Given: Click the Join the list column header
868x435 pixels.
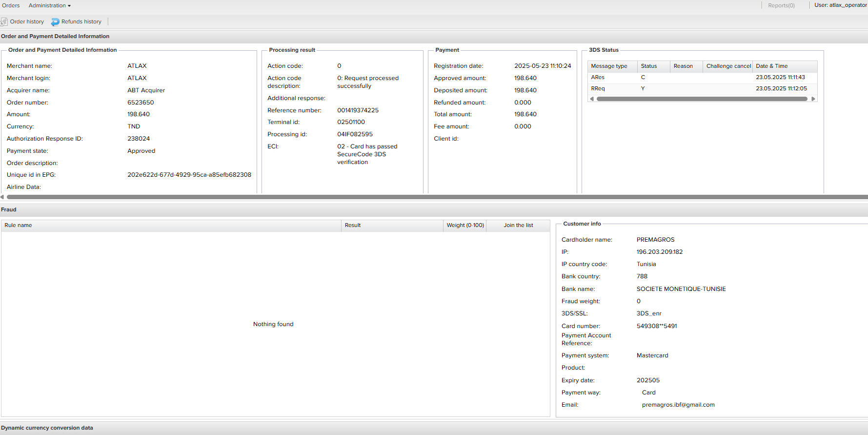Looking at the screenshot, I should tap(518, 225).
